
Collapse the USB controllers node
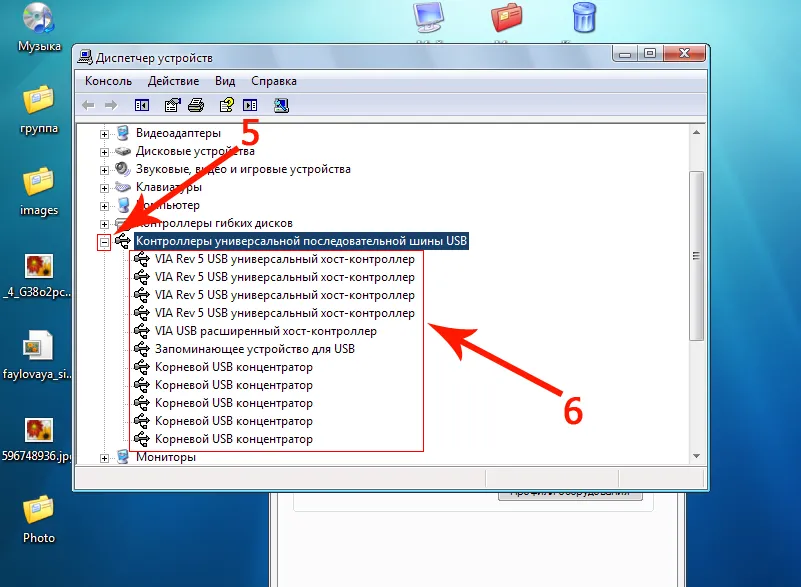point(104,242)
